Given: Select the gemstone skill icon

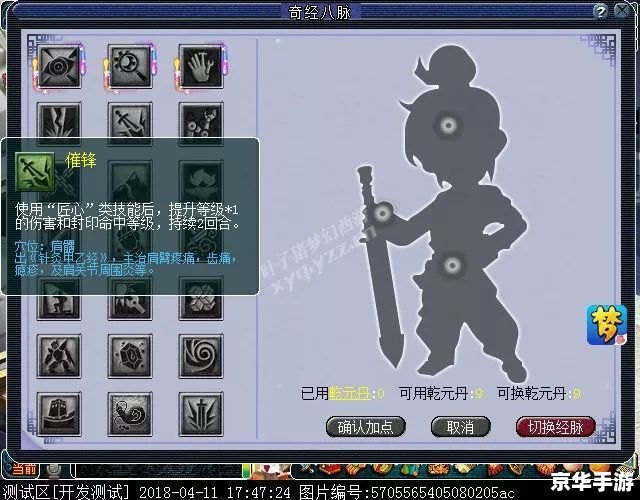Looking at the screenshot, I should tap(130, 356).
